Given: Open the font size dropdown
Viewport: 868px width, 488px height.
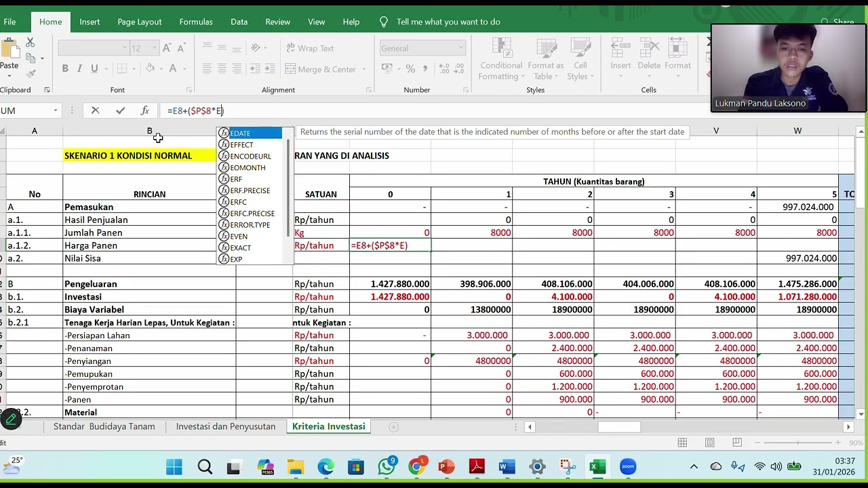Looking at the screenshot, I should tap(155, 48).
